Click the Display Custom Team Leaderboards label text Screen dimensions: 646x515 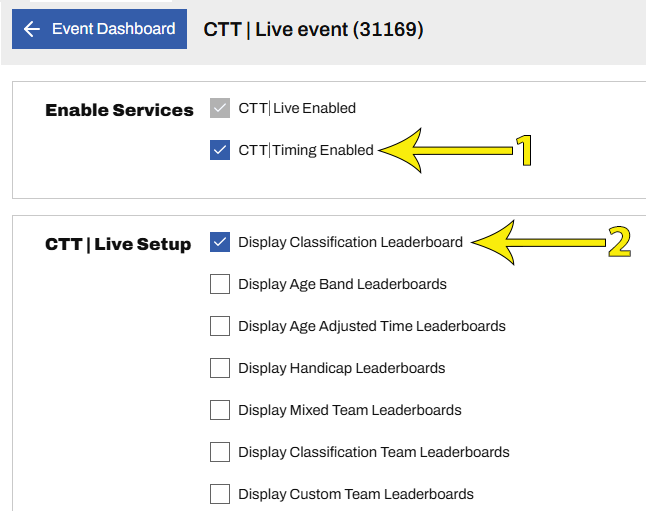(x=355, y=494)
